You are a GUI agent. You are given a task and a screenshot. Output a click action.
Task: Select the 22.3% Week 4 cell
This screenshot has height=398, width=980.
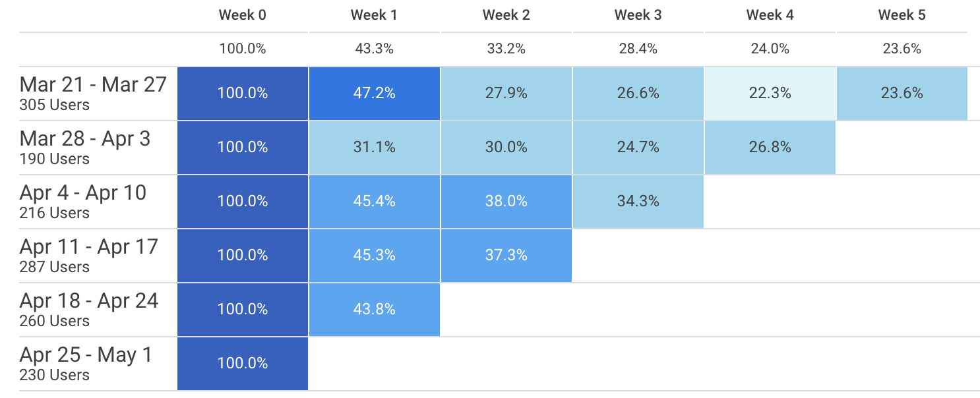pyautogui.click(x=770, y=94)
